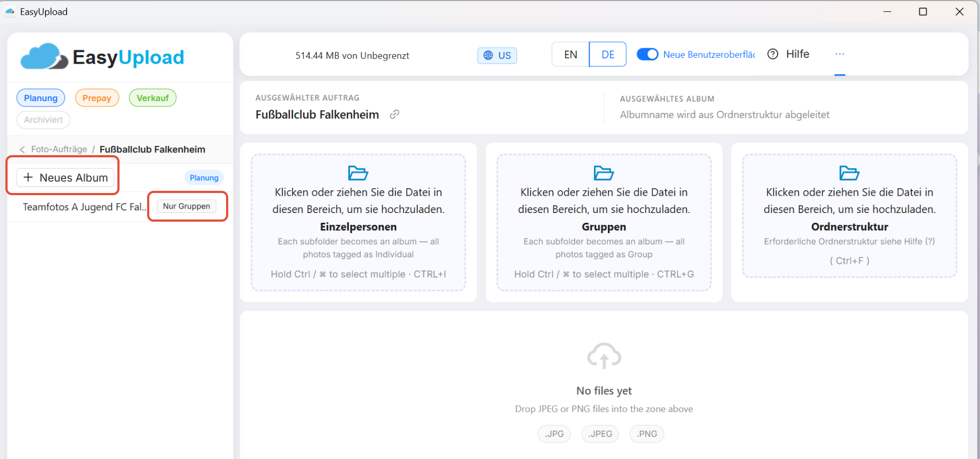Screen dimensions: 980x459
Task: Switch language to EN
Action: [x=571, y=54]
